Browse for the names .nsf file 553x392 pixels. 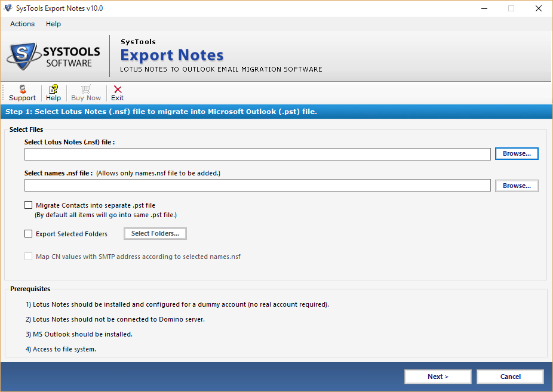point(517,186)
